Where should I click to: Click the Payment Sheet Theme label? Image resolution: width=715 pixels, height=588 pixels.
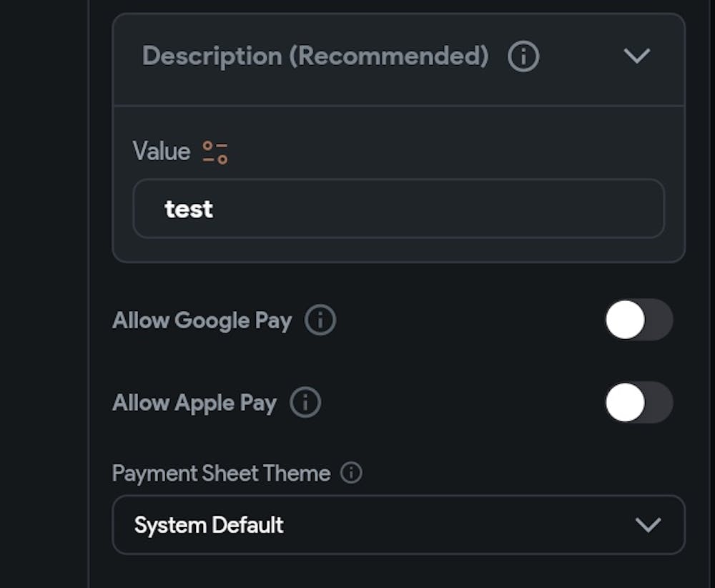click(x=221, y=473)
